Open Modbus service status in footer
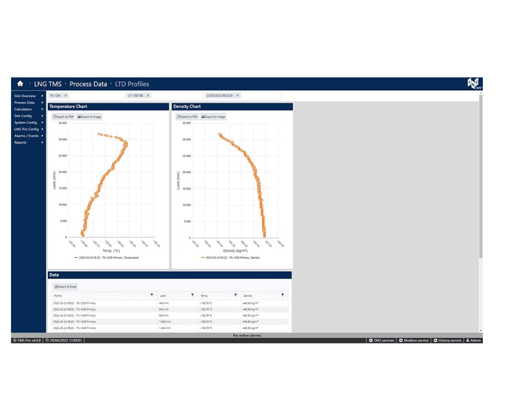This screenshot has height=420, width=513. [x=414, y=340]
